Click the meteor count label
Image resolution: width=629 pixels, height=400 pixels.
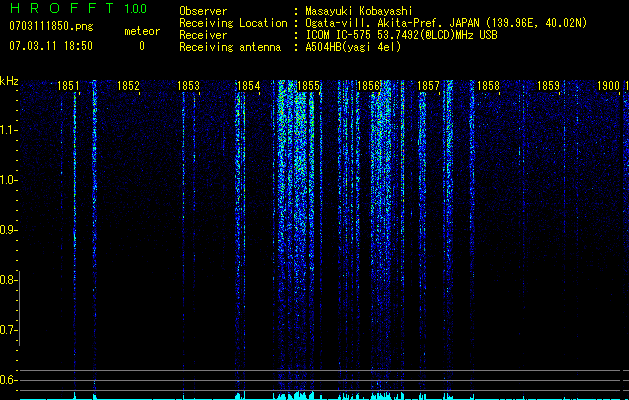pyautogui.click(x=142, y=31)
